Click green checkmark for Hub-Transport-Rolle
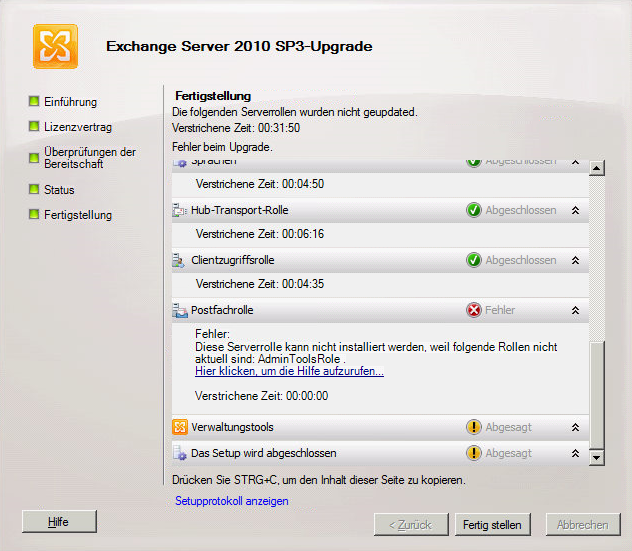Screen dimensions: 632x551 coord(474,210)
